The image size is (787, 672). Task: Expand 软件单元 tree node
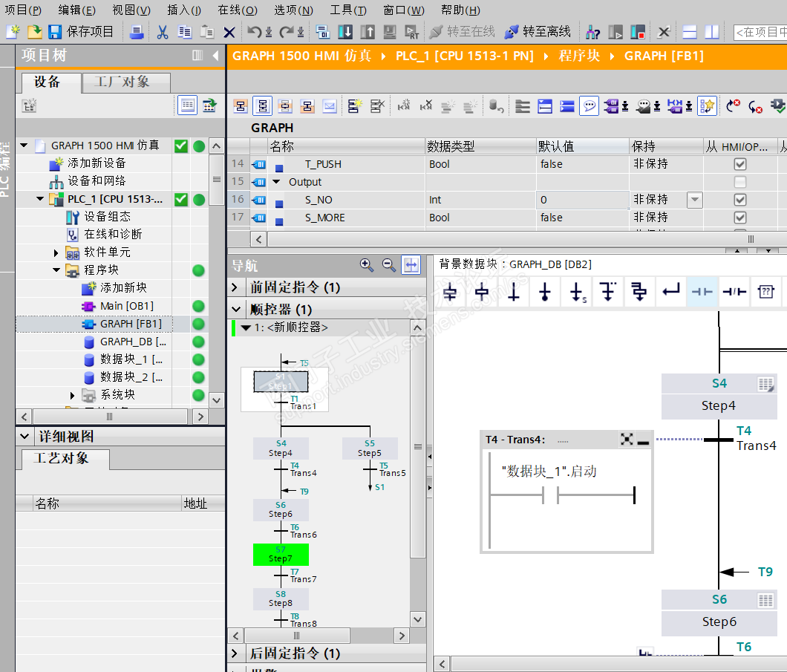pos(56,252)
